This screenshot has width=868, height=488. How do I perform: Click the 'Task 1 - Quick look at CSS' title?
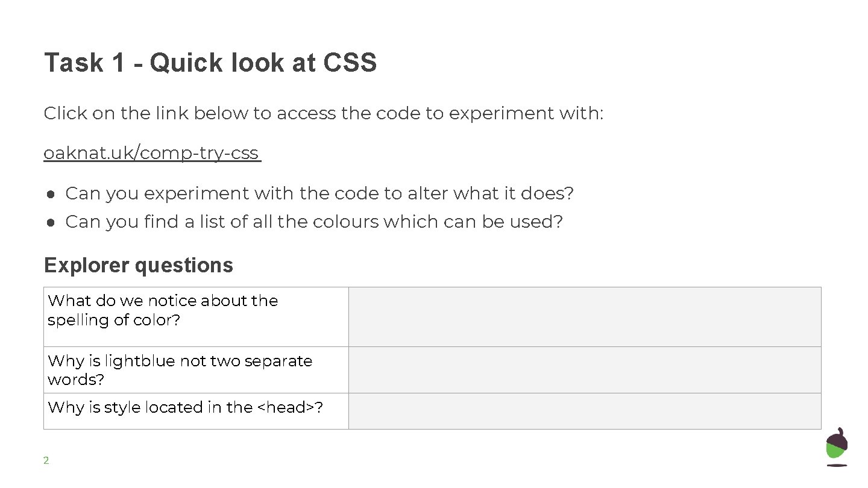click(x=210, y=63)
